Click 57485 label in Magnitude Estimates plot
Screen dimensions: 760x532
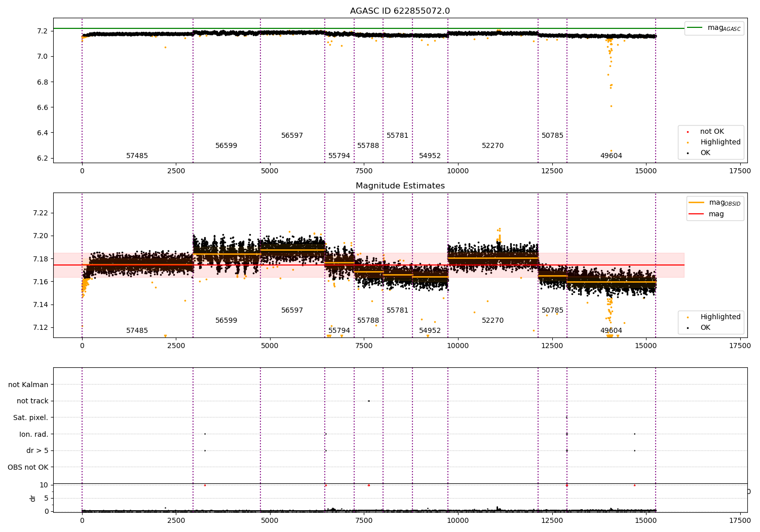pyautogui.click(x=137, y=330)
